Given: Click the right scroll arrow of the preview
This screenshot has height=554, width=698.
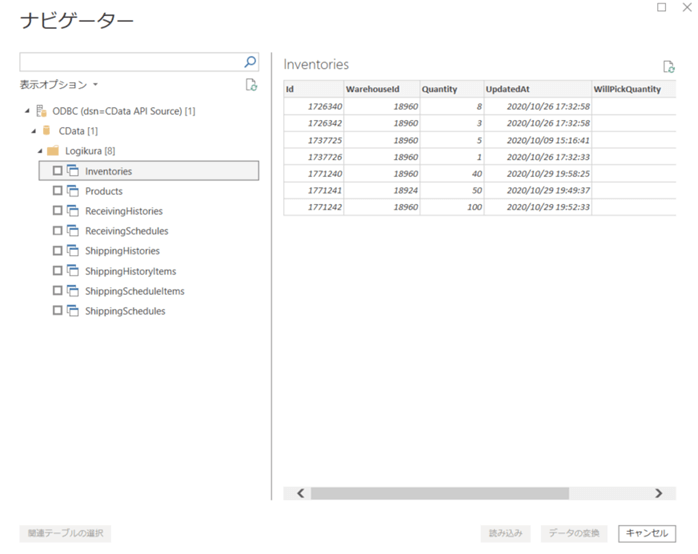Looking at the screenshot, I should click(x=659, y=493).
